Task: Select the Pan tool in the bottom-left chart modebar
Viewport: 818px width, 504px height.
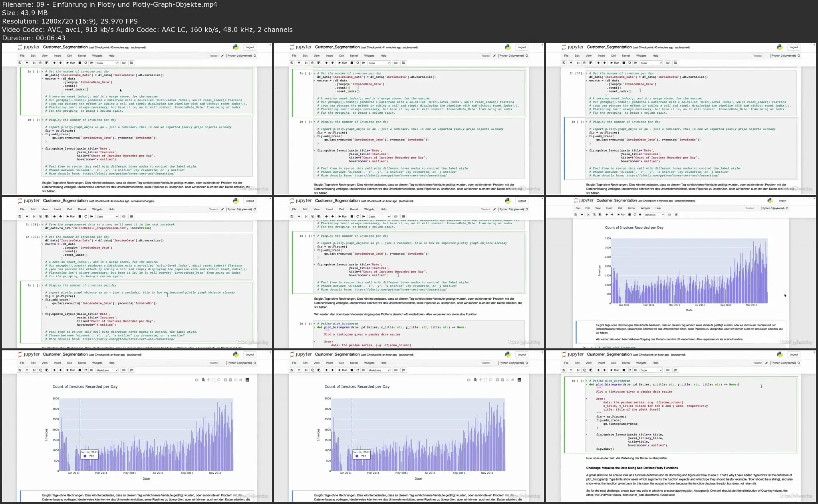Action: pyautogui.click(x=208, y=380)
